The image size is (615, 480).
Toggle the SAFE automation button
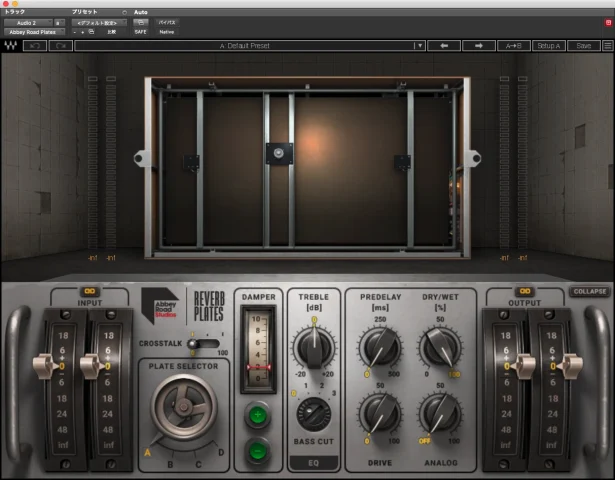point(140,32)
